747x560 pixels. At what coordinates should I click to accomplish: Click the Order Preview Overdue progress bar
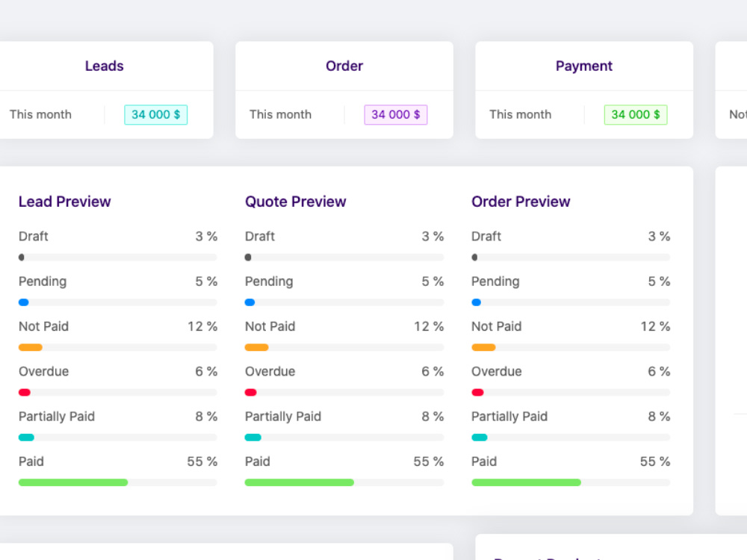coord(571,393)
